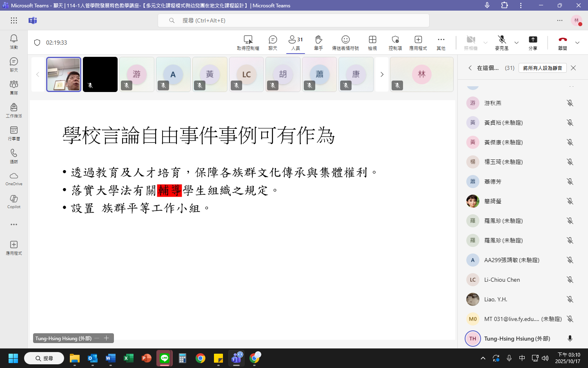The image size is (588, 368).
Task: Toggle microphone for participant 游秋燕
Action: [570, 103]
